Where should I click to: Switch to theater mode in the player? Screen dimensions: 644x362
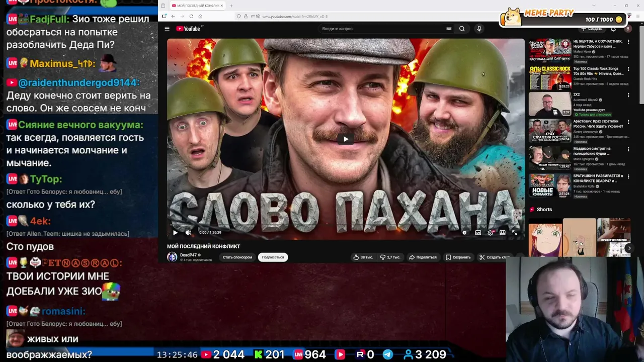(502, 232)
